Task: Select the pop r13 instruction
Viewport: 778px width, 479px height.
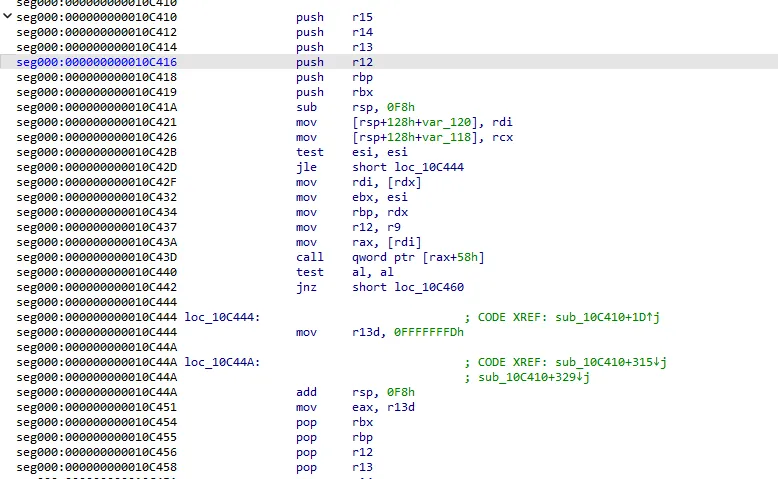Action: (334, 467)
